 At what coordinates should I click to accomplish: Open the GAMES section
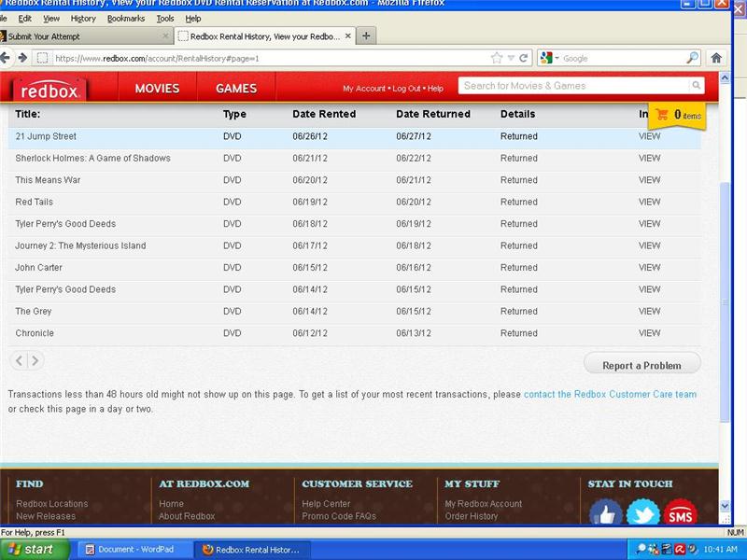pyautogui.click(x=236, y=89)
